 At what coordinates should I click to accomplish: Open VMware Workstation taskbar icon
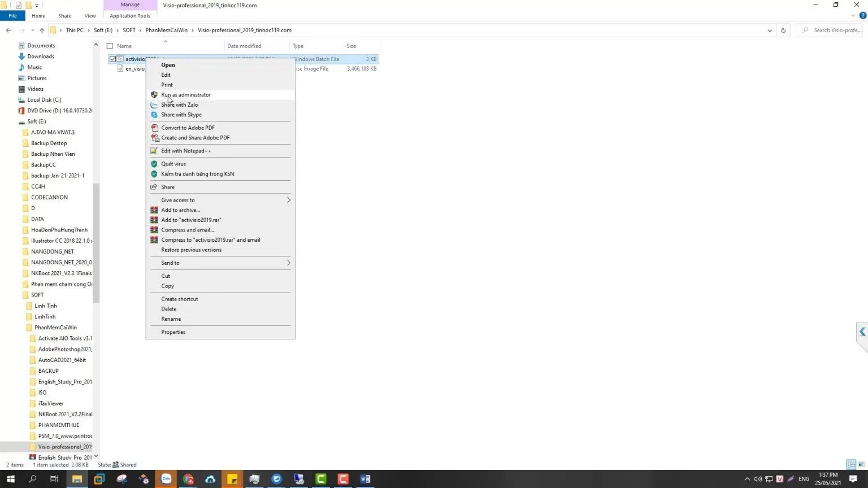click(99, 479)
